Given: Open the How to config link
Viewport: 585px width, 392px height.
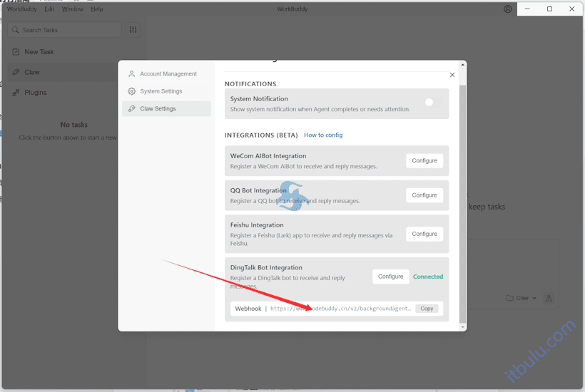Looking at the screenshot, I should (323, 135).
